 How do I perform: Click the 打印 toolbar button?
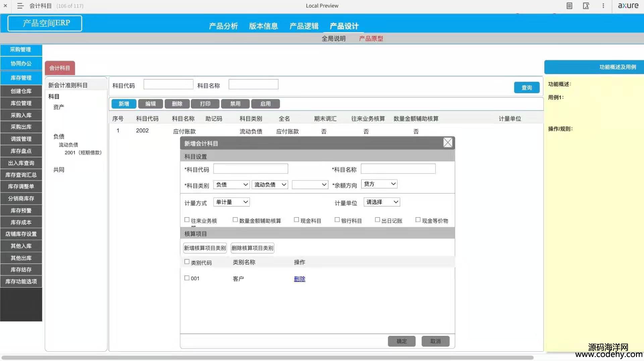(205, 104)
